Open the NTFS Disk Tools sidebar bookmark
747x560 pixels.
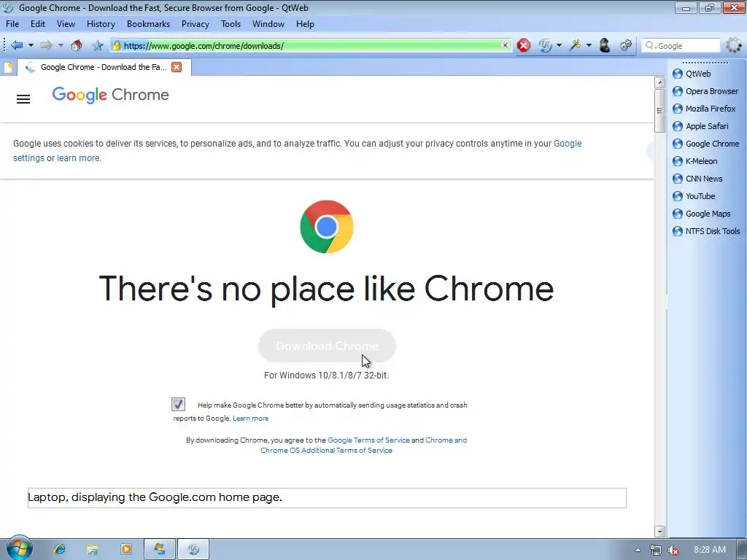pyautogui.click(x=706, y=231)
